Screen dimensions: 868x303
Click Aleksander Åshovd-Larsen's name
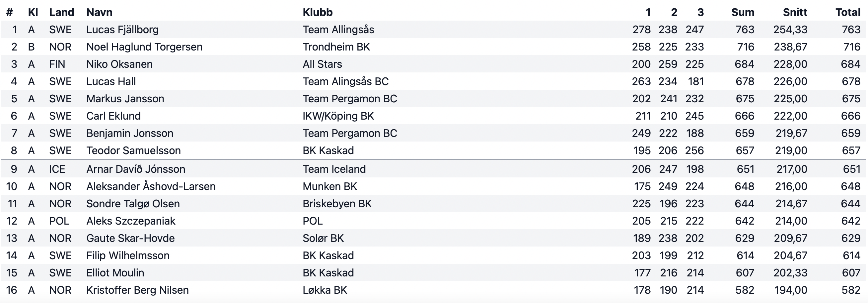[x=151, y=186]
